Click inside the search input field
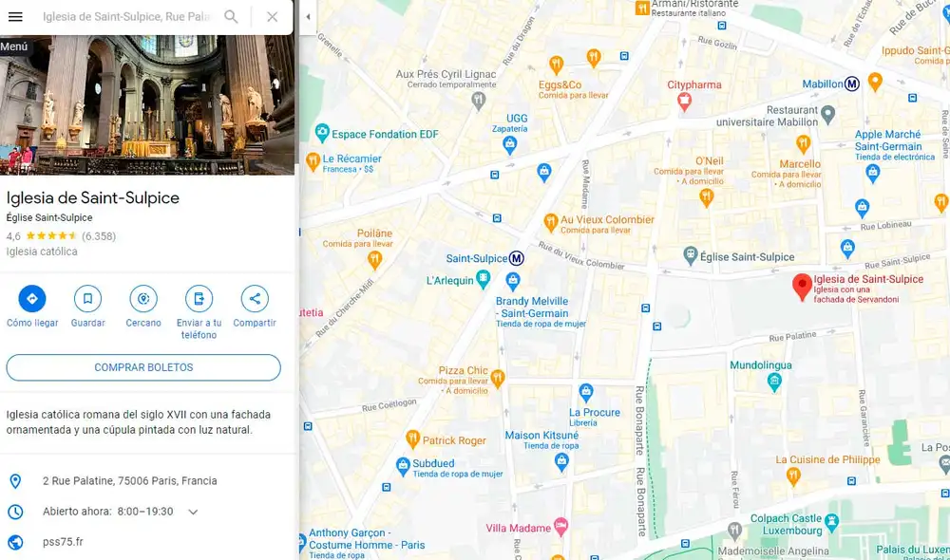This screenshot has width=950, height=560. click(x=123, y=16)
